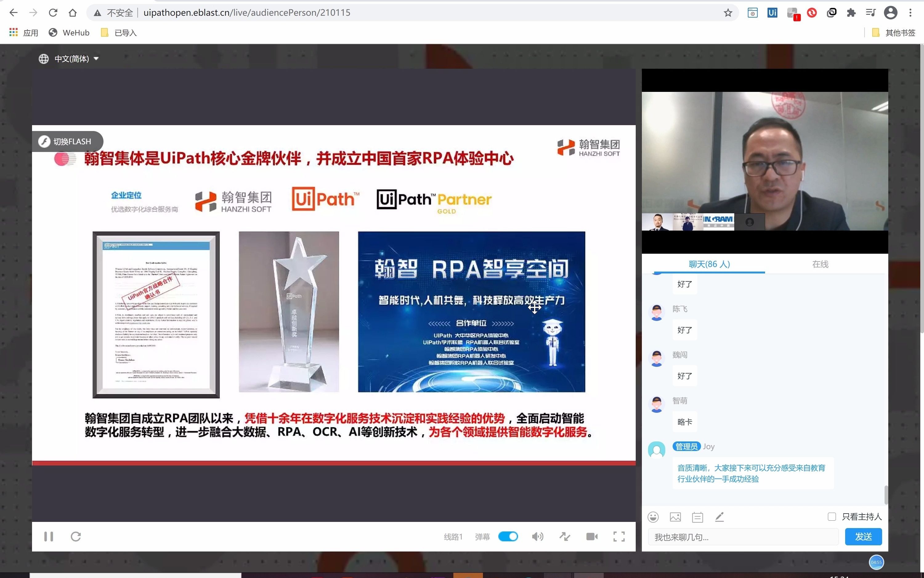Screen dimensions: 924x578
Task: Reload the browser page
Action: tap(53, 13)
